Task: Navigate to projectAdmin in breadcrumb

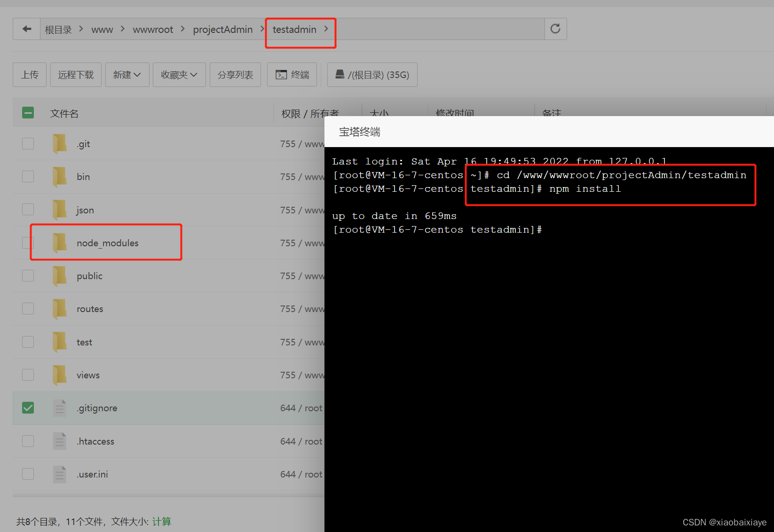Action: (x=223, y=30)
